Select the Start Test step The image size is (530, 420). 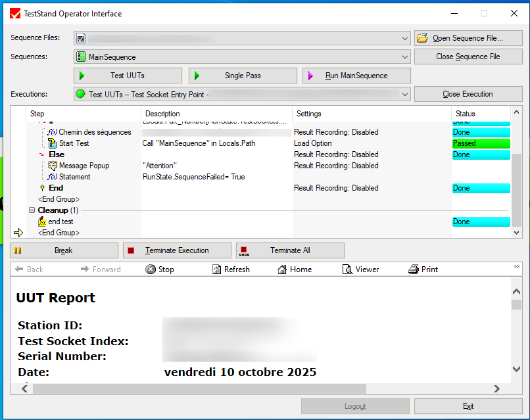click(x=74, y=143)
